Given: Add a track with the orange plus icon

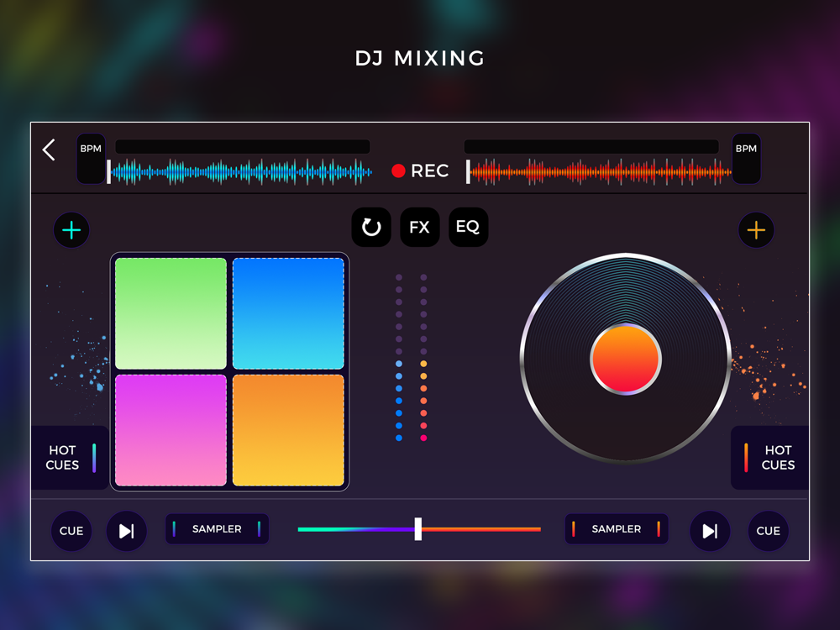Looking at the screenshot, I should [x=756, y=230].
